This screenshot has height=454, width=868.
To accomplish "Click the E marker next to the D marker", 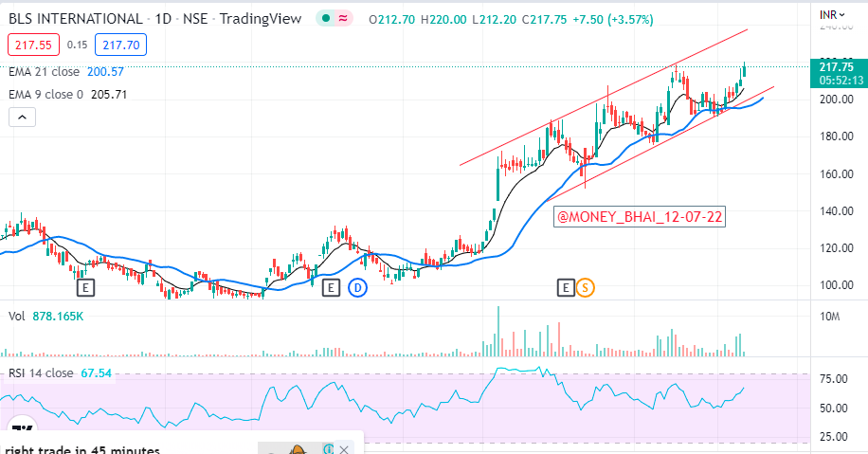I will [331, 288].
